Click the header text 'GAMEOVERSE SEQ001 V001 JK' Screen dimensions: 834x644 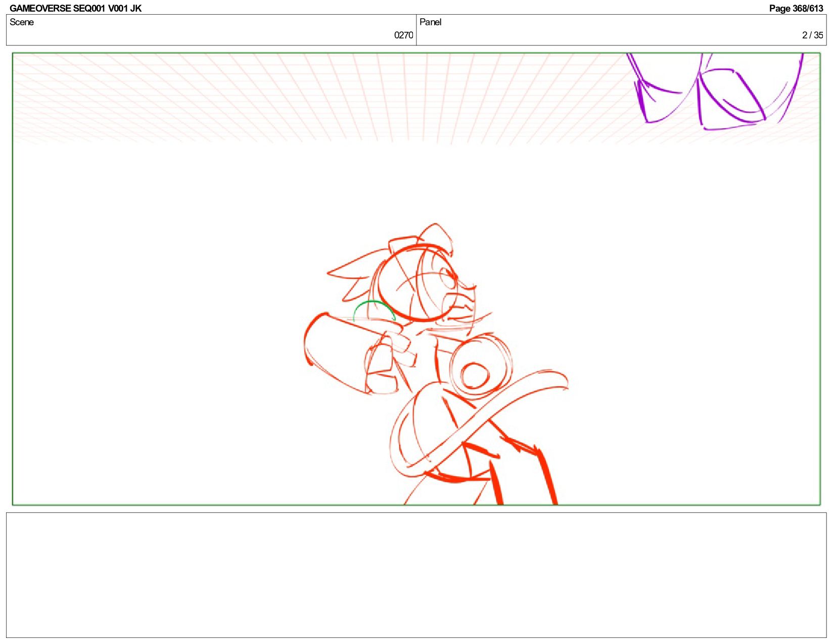(x=76, y=8)
